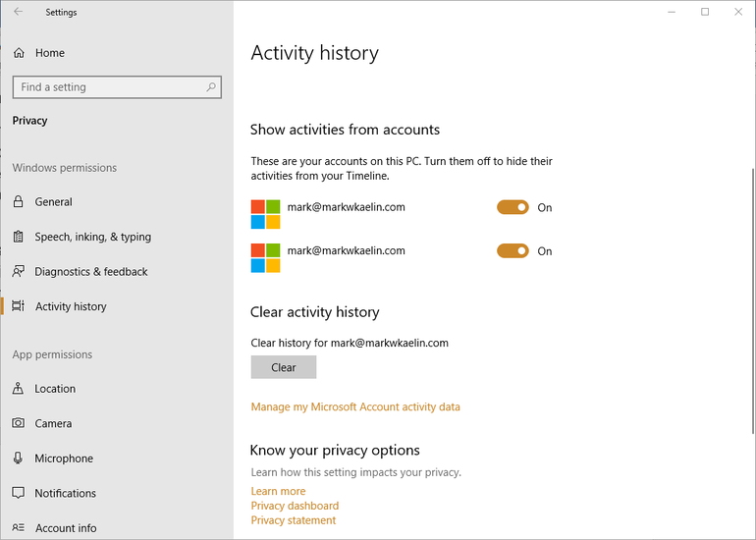Minimize the Settings window

click(672, 12)
